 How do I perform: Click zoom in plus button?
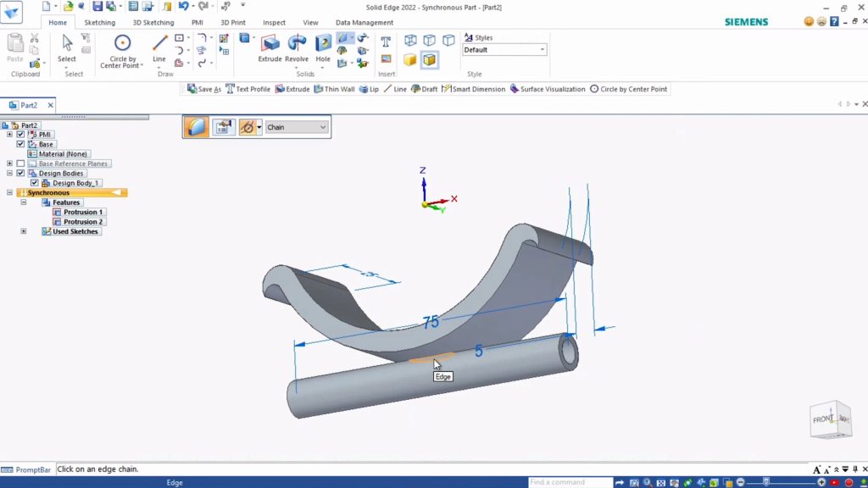point(821,483)
